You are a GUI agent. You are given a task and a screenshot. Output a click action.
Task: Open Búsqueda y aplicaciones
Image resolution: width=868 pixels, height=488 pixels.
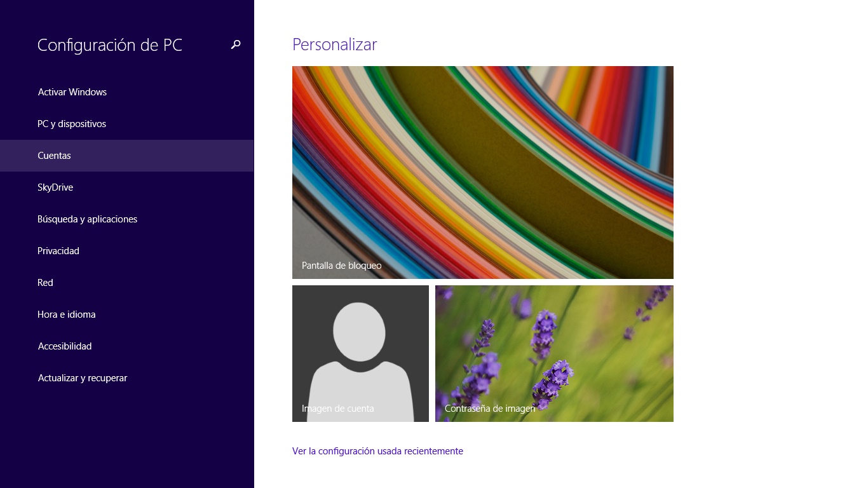click(88, 219)
